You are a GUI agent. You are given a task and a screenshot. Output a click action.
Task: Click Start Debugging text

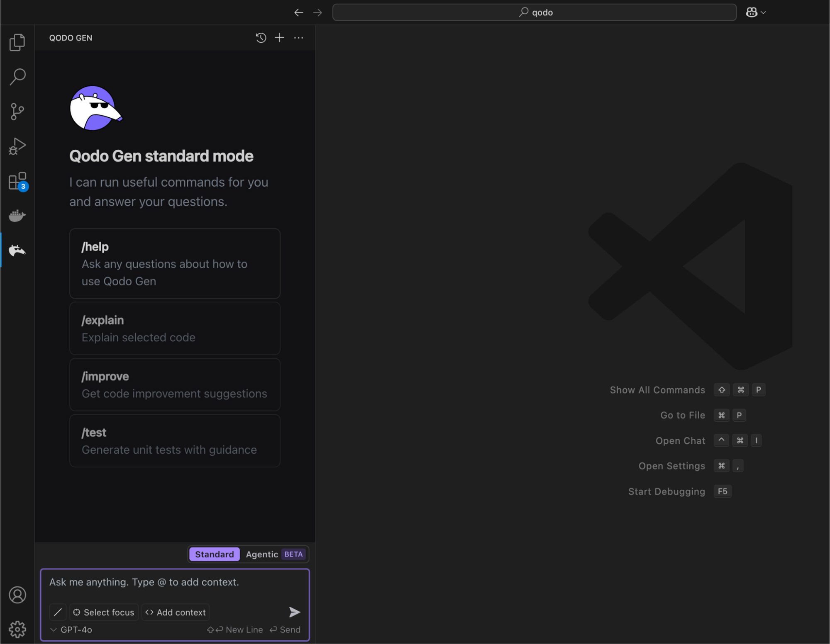point(666,491)
